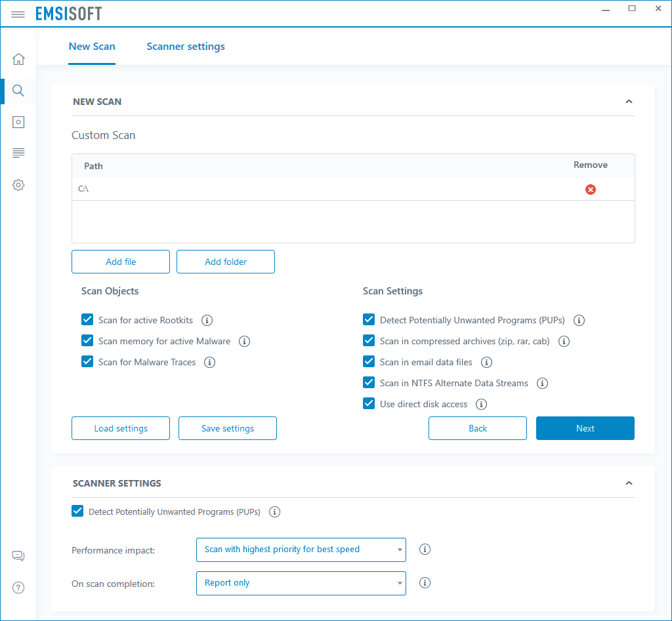672x621 pixels.
Task: Click the Path column header
Action: pyautogui.click(x=93, y=166)
